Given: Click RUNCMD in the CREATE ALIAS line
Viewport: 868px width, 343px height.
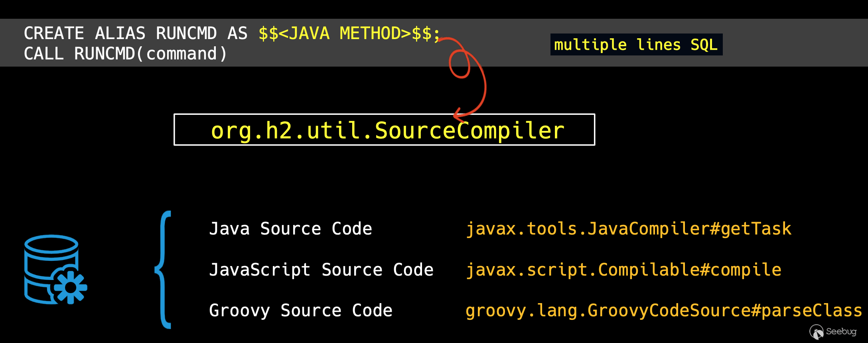Looking at the screenshot, I should (186, 33).
